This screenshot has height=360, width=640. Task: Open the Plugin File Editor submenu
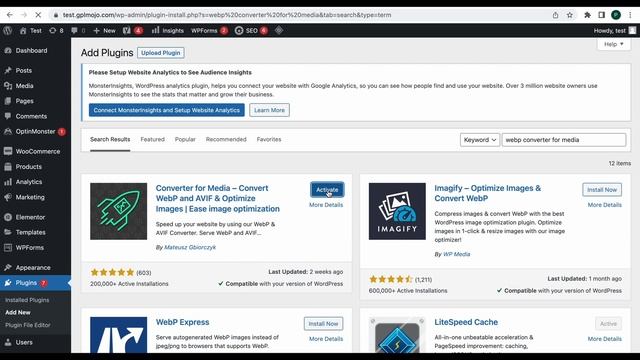pos(28,325)
